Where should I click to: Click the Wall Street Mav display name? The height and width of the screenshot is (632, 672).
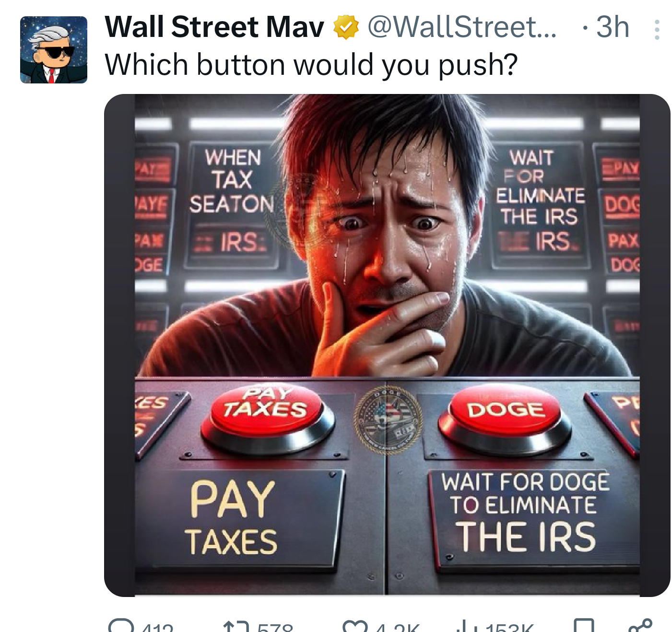click(214, 27)
